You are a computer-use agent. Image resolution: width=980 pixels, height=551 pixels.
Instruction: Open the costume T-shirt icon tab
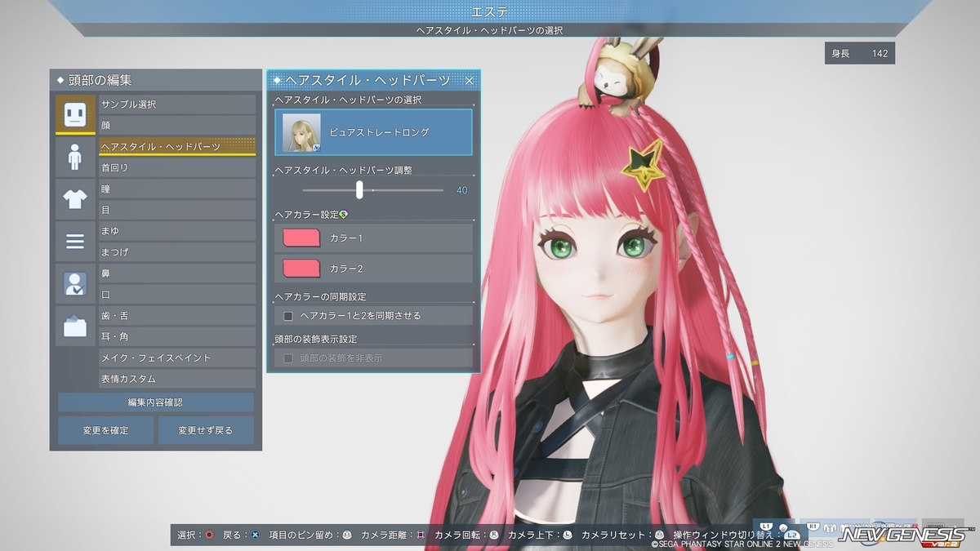(75, 199)
